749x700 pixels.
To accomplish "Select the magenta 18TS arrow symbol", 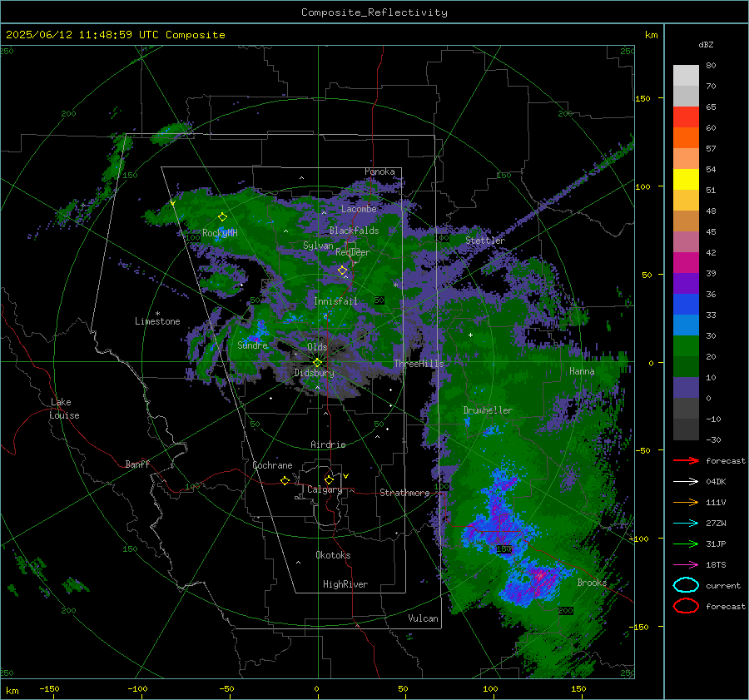I will tap(686, 565).
